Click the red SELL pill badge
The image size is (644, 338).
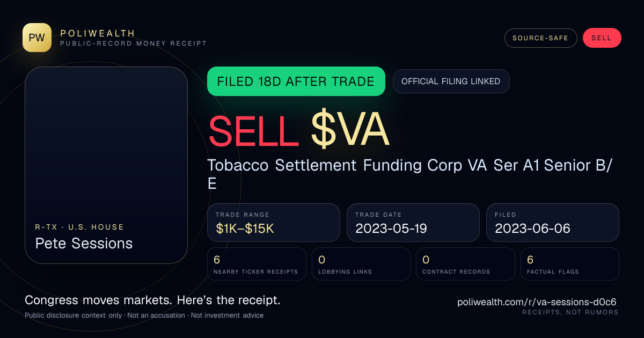tap(602, 38)
